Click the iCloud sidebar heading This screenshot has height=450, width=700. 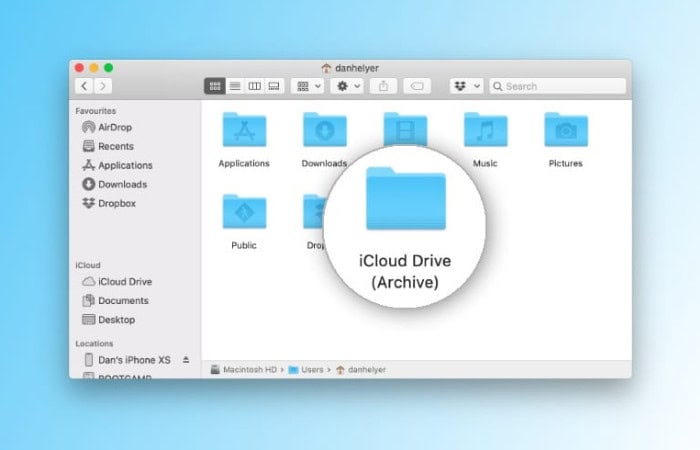pyautogui.click(x=88, y=265)
